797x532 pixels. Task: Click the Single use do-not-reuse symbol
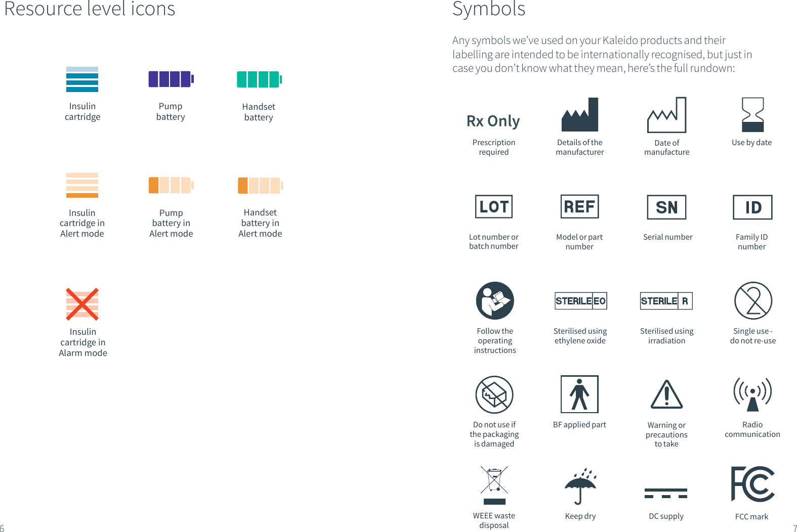(753, 300)
